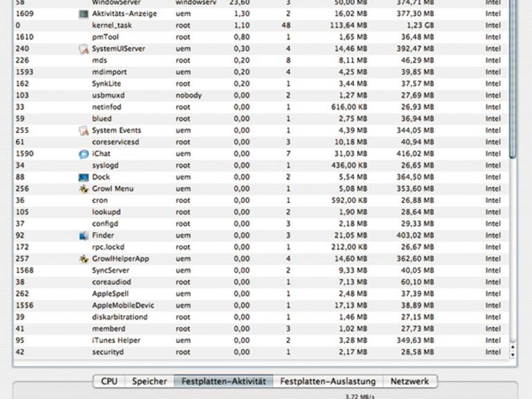532x399 pixels.
Task: Select the blued process
Action: point(260,119)
